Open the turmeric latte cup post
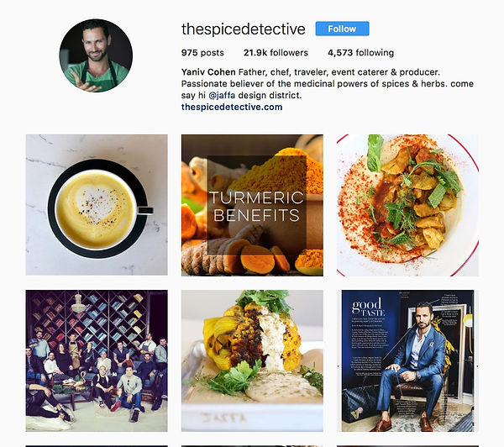Viewport: 504px width, 447px height. [97, 205]
